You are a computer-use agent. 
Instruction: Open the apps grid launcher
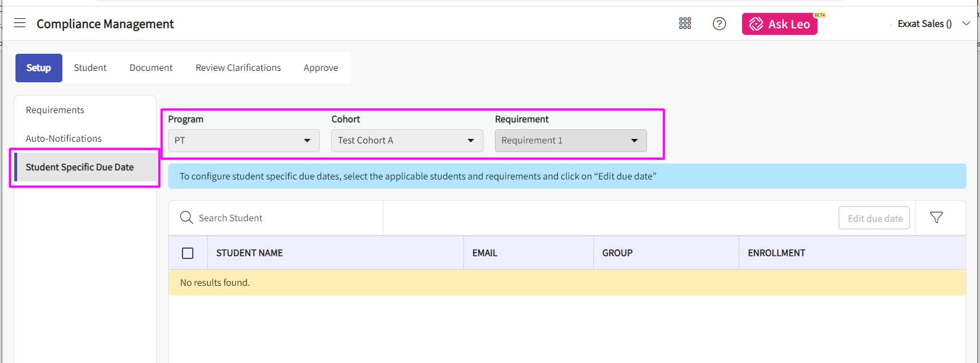pos(685,23)
